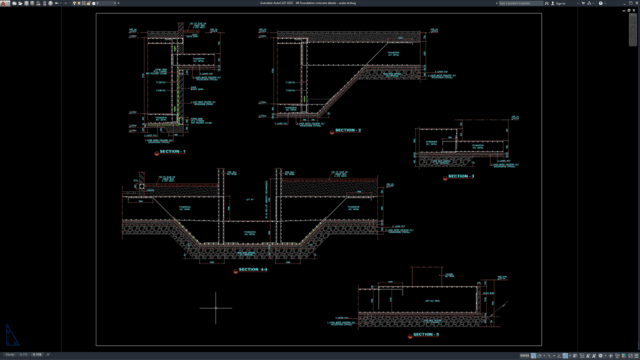
Task: Click the SECTION - 5 label
Action: click(x=426, y=334)
